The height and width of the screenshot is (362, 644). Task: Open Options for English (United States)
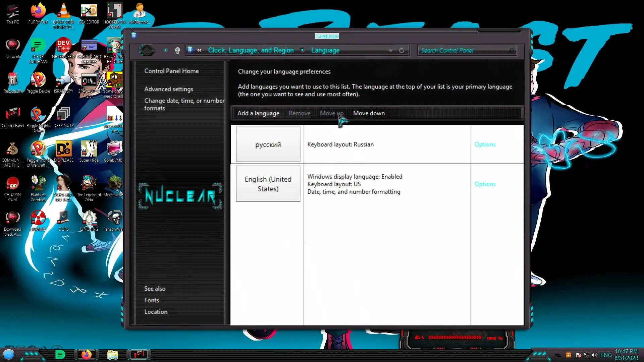pyautogui.click(x=485, y=184)
